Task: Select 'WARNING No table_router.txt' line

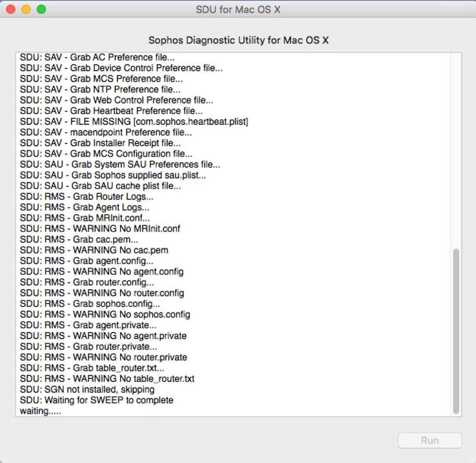Action: click(x=107, y=379)
